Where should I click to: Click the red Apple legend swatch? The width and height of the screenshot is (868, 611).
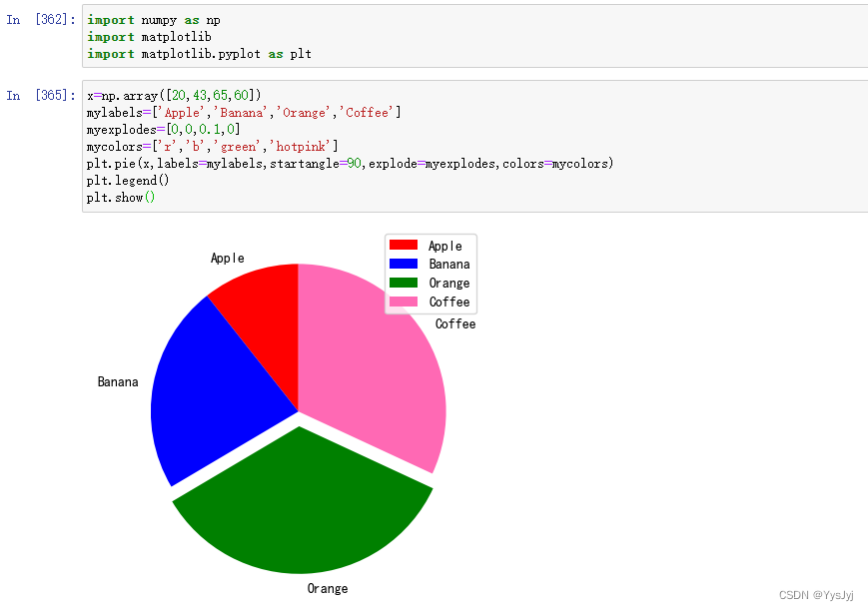pyautogui.click(x=404, y=245)
